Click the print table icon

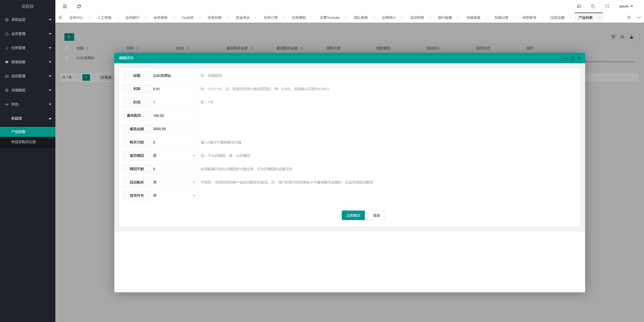[622, 37]
